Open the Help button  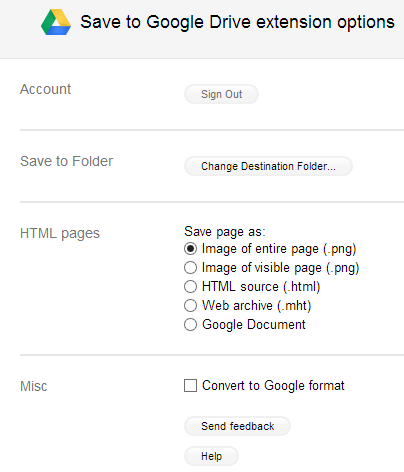pos(211,456)
